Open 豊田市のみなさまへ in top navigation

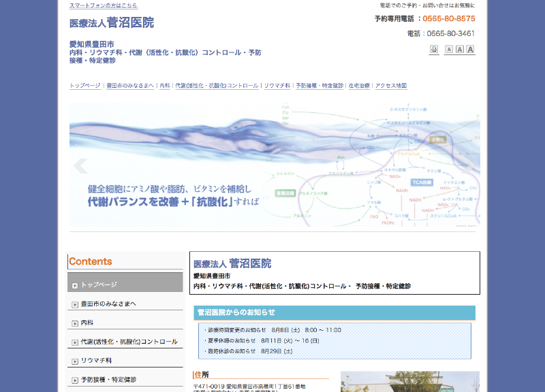point(130,86)
